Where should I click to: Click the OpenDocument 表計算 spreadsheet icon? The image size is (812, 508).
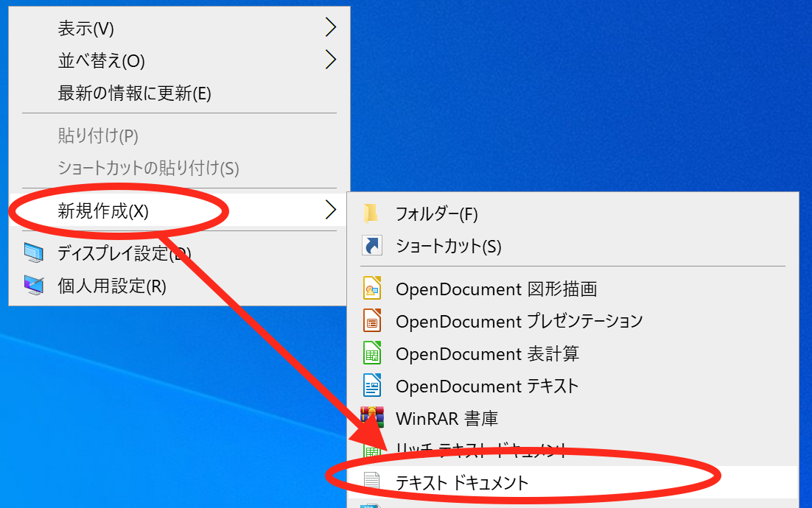[372, 353]
